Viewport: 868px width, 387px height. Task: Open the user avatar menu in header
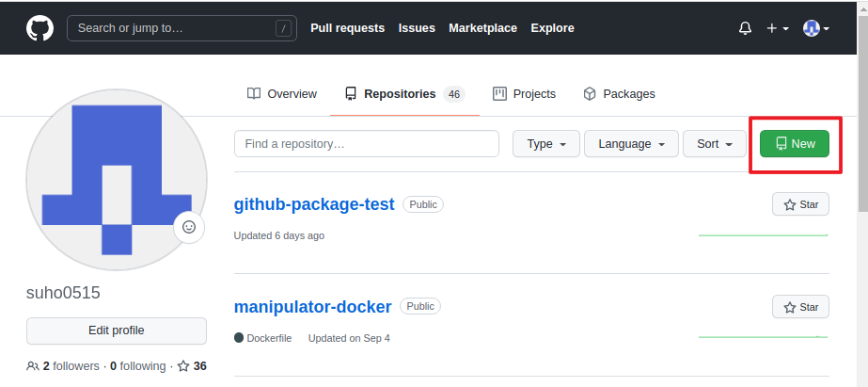pyautogui.click(x=815, y=28)
